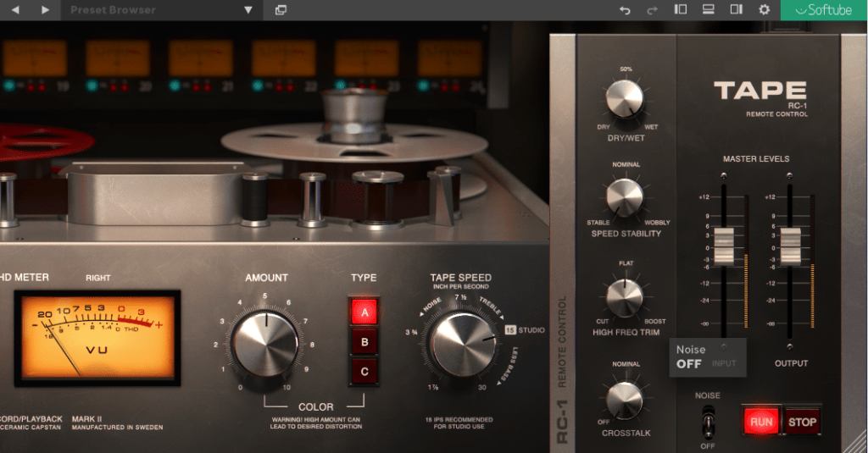Select tape Type A
The width and height of the screenshot is (868, 453).
(365, 312)
